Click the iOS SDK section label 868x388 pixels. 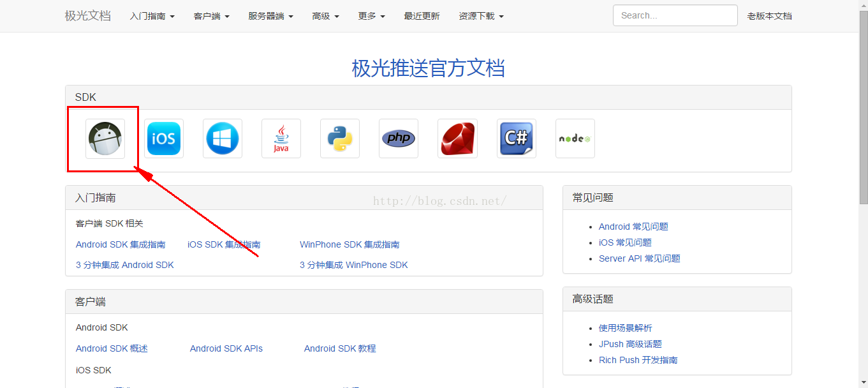point(94,370)
